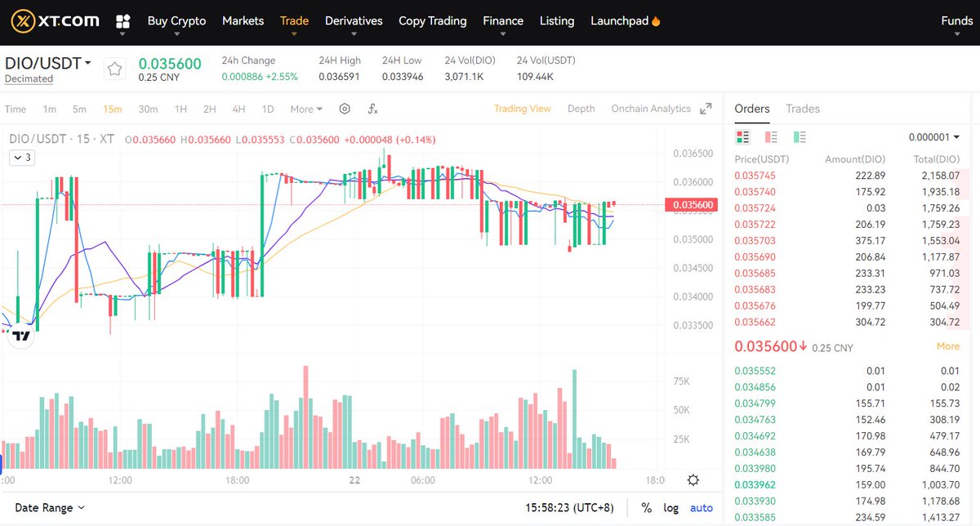This screenshot has width=980, height=526.
Task: Click More link in order book
Action: pos(948,346)
